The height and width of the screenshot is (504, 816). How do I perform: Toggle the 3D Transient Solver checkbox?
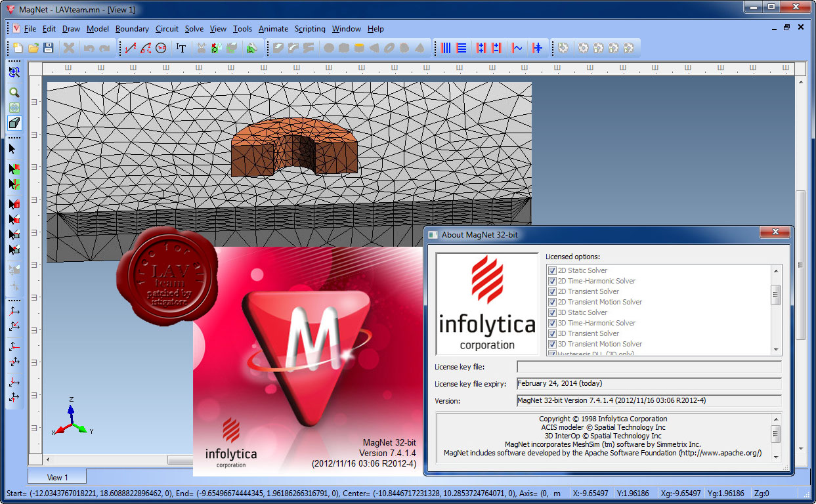point(552,333)
